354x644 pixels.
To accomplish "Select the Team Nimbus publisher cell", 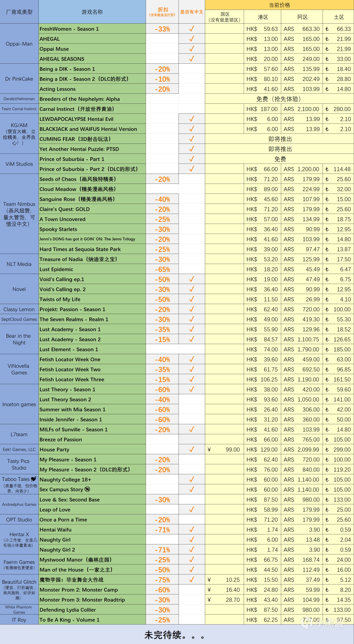I will (x=19, y=214).
